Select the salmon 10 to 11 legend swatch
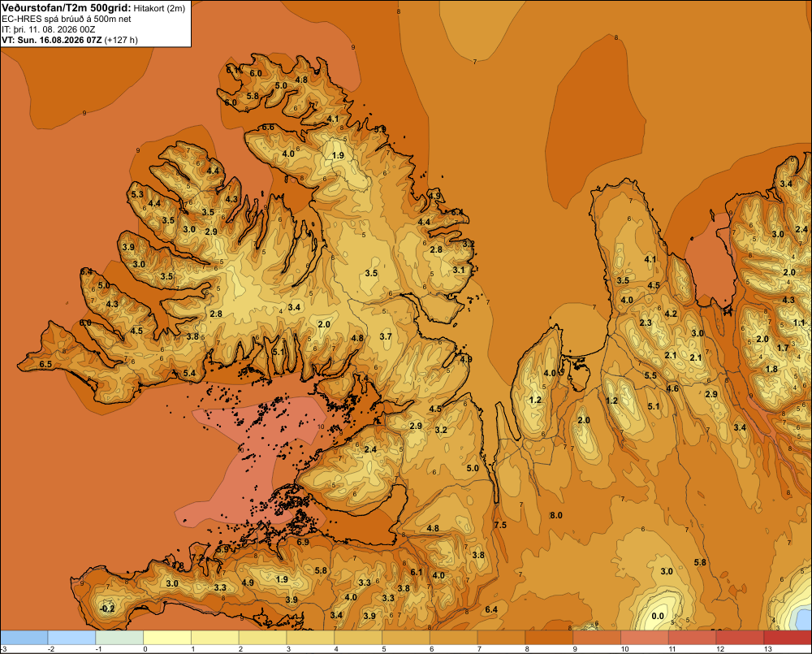The height and width of the screenshot is (654, 812). 645,638
